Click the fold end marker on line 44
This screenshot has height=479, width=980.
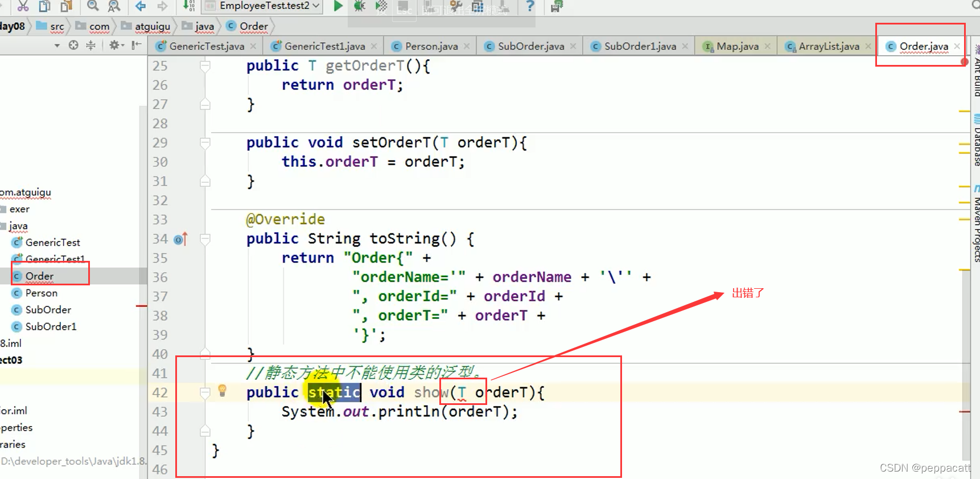(205, 431)
